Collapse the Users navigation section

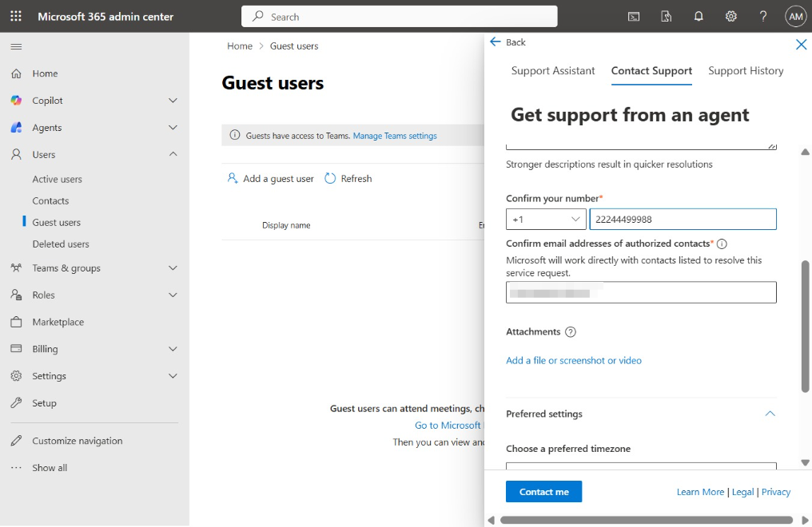(173, 154)
